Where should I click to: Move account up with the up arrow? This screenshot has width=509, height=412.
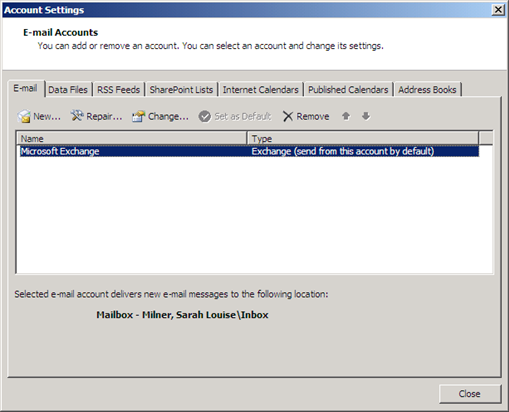pyautogui.click(x=346, y=116)
